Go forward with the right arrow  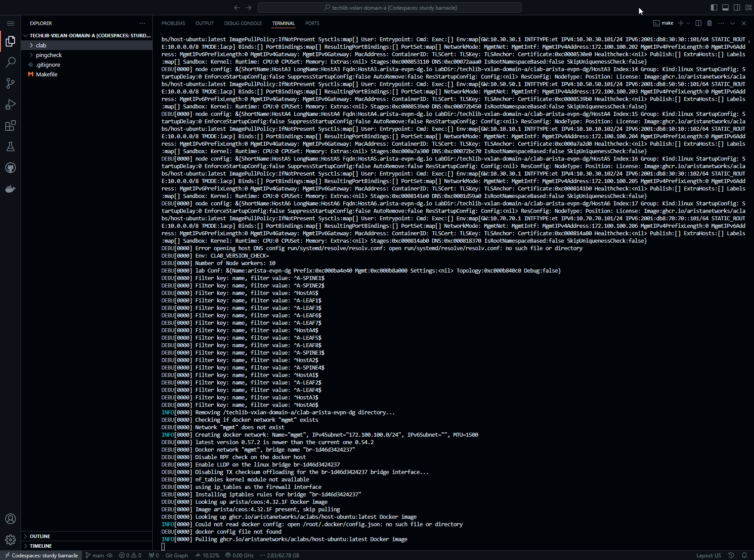click(x=248, y=7)
